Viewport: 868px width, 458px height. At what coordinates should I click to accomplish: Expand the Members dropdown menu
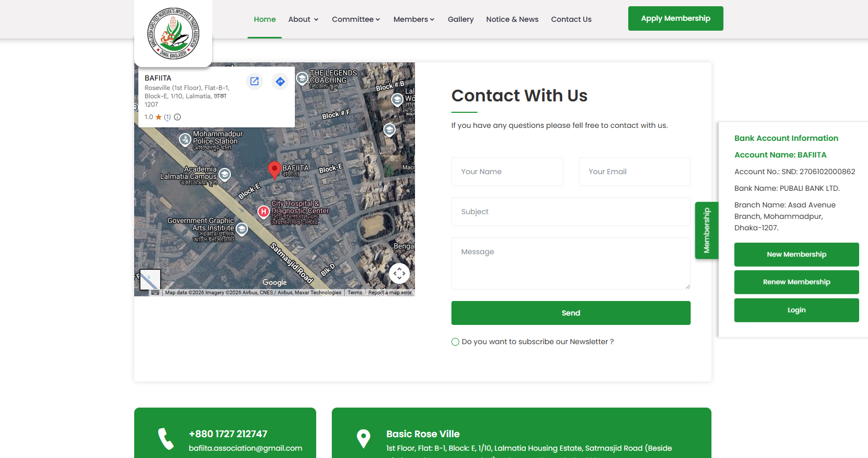click(x=413, y=19)
